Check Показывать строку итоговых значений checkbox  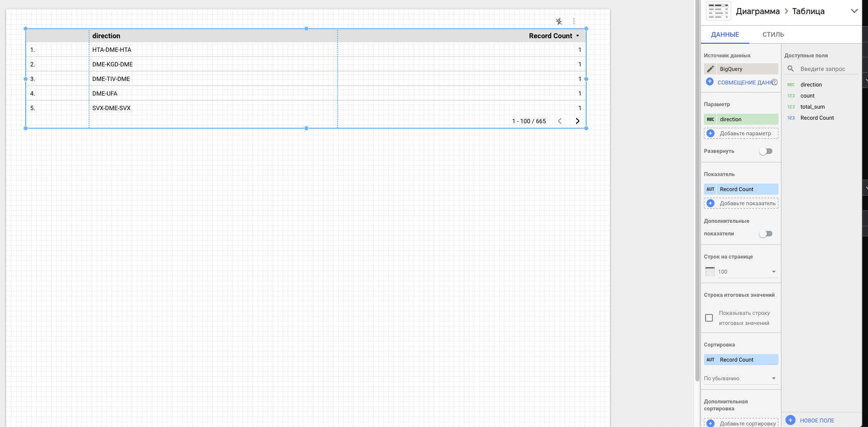coord(709,318)
